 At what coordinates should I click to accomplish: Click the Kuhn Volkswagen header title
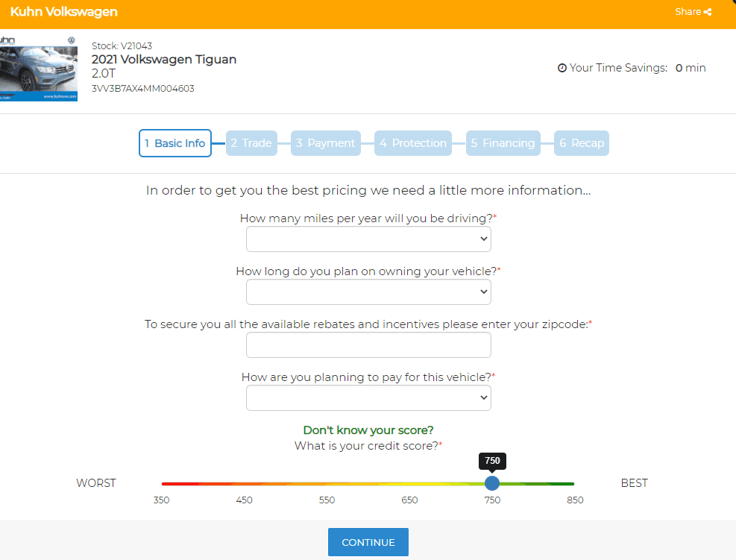tap(64, 12)
